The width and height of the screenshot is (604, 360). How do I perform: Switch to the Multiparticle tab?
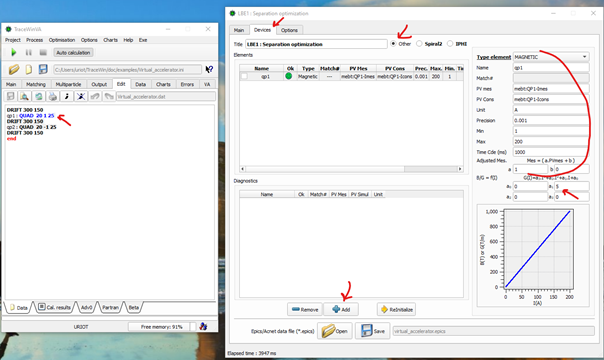point(68,84)
